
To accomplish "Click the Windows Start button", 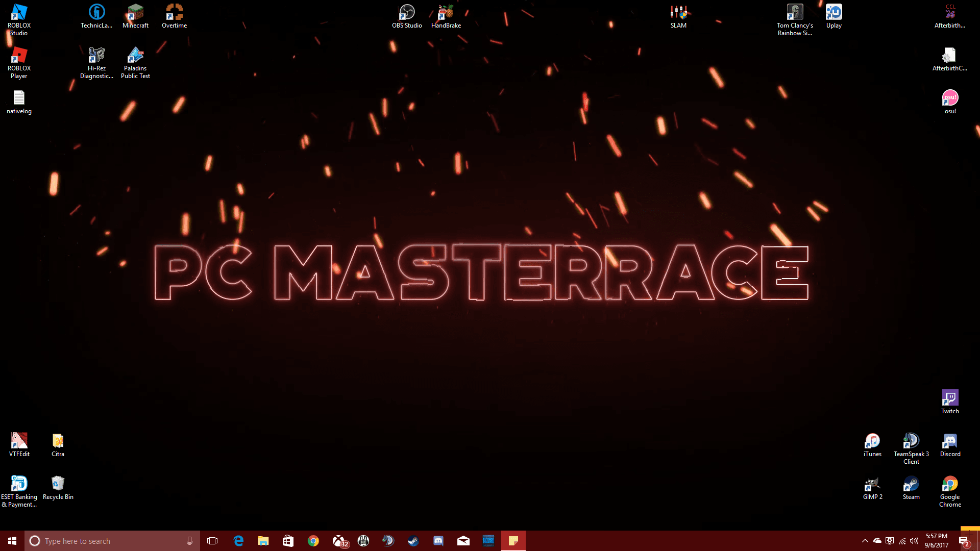I will 12,541.
